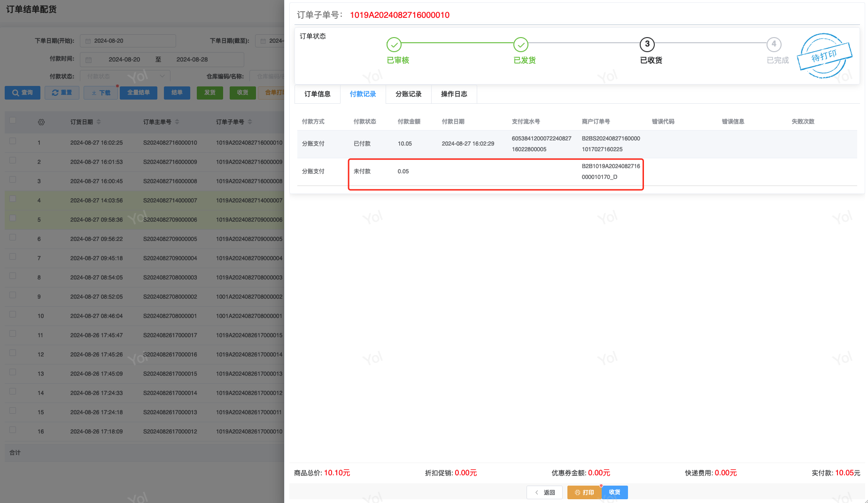Click the 已审核 step checkmark circle
The height and width of the screenshot is (503, 868).
394,45
